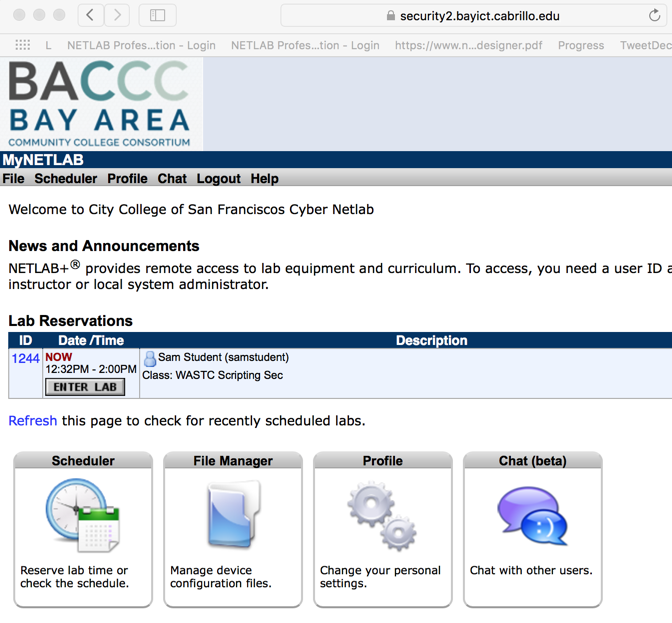Open reservation ID 1244 link
This screenshot has width=672, height=623.
(x=25, y=358)
